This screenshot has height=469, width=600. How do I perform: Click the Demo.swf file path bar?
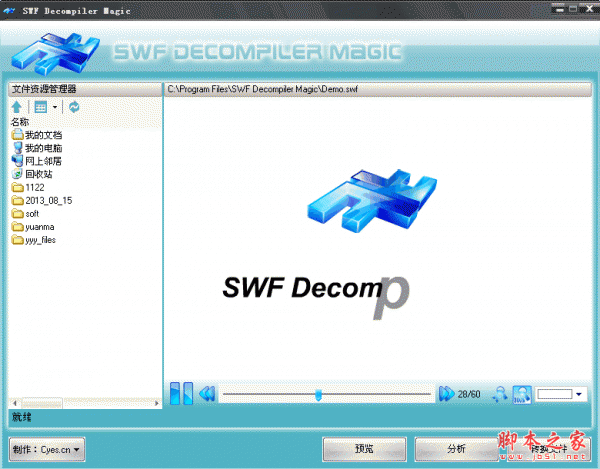point(378,89)
